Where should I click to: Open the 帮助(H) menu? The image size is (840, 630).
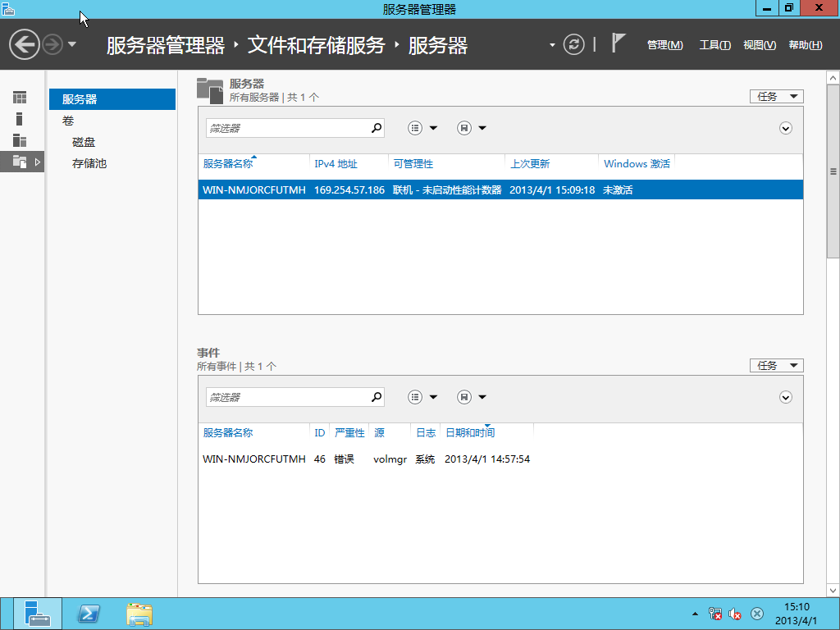click(x=806, y=45)
